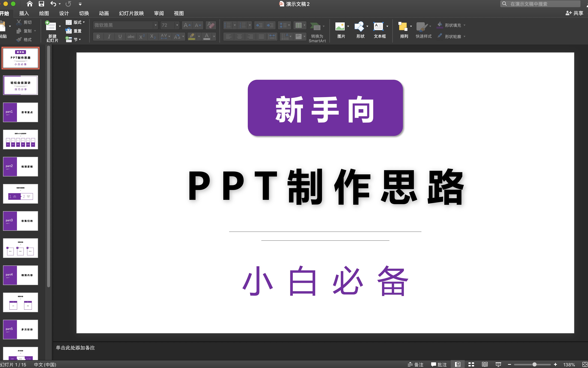The width and height of the screenshot is (588, 368).
Task: Click the zoom slider handle
Action: [x=534, y=364]
